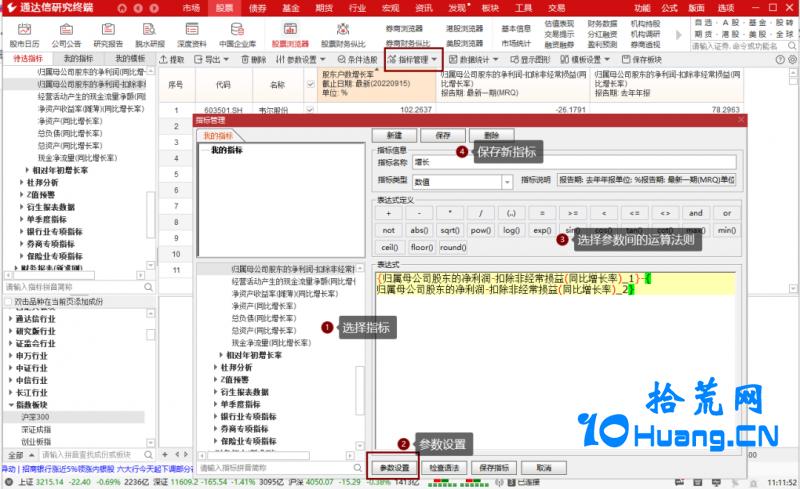800x489 pixels.
Task: Expand 通达信行业 in sector tree
Action: tap(11, 319)
